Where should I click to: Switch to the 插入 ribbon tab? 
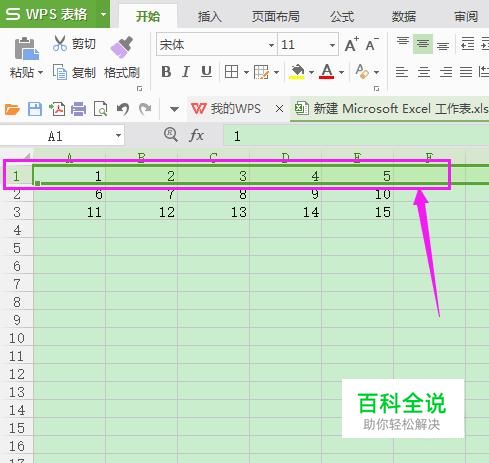pos(210,16)
